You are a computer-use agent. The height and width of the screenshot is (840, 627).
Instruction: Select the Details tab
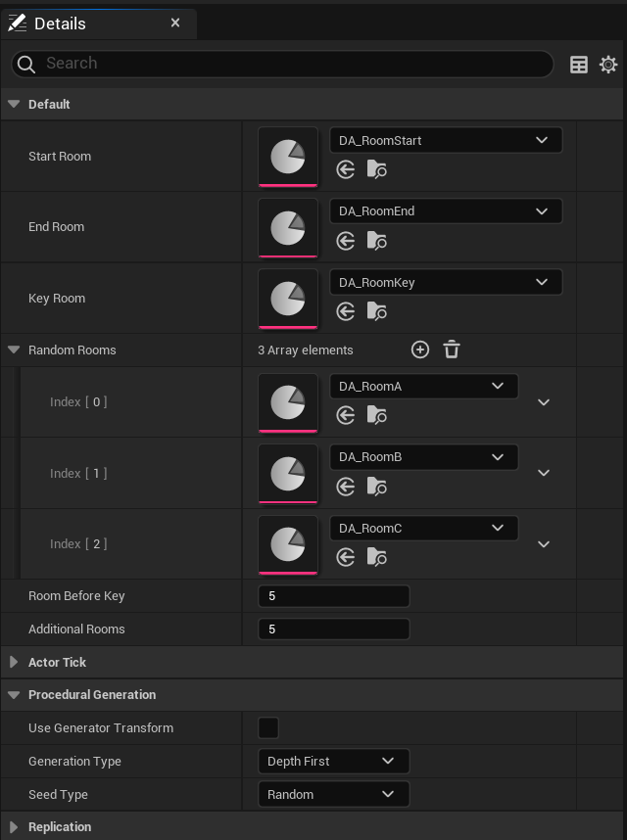[61, 23]
